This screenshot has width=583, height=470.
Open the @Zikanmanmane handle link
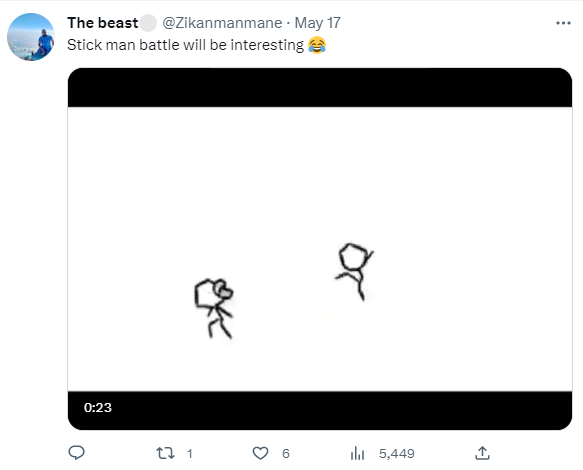pyautogui.click(x=222, y=23)
